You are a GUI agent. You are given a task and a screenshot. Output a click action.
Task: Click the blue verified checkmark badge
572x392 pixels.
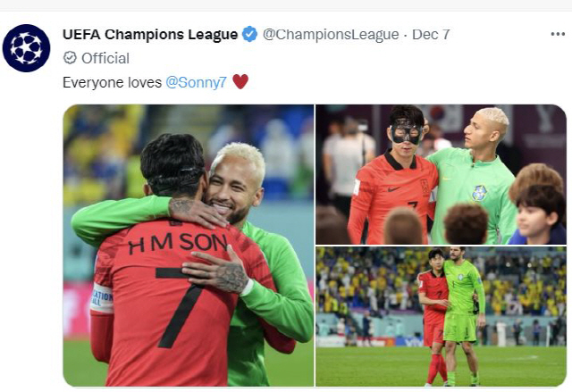pyautogui.click(x=250, y=34)
